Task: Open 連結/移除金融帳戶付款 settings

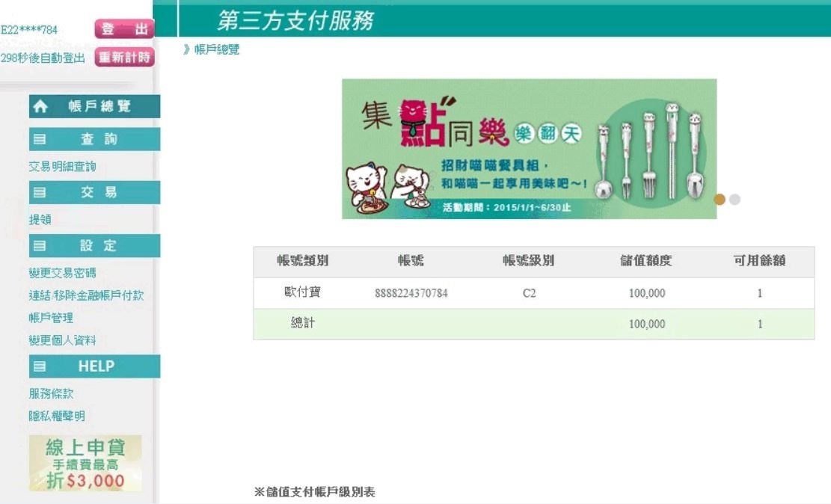Action: click(x=86, y=295)
